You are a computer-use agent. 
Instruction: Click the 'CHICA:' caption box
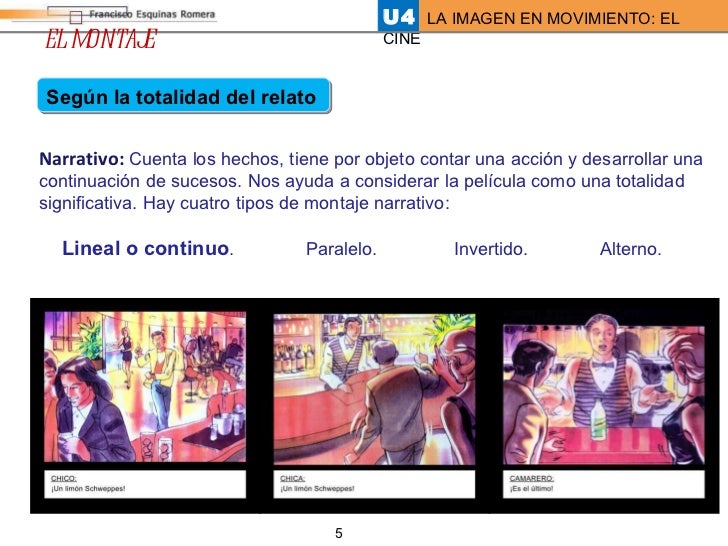click(374, 484)
